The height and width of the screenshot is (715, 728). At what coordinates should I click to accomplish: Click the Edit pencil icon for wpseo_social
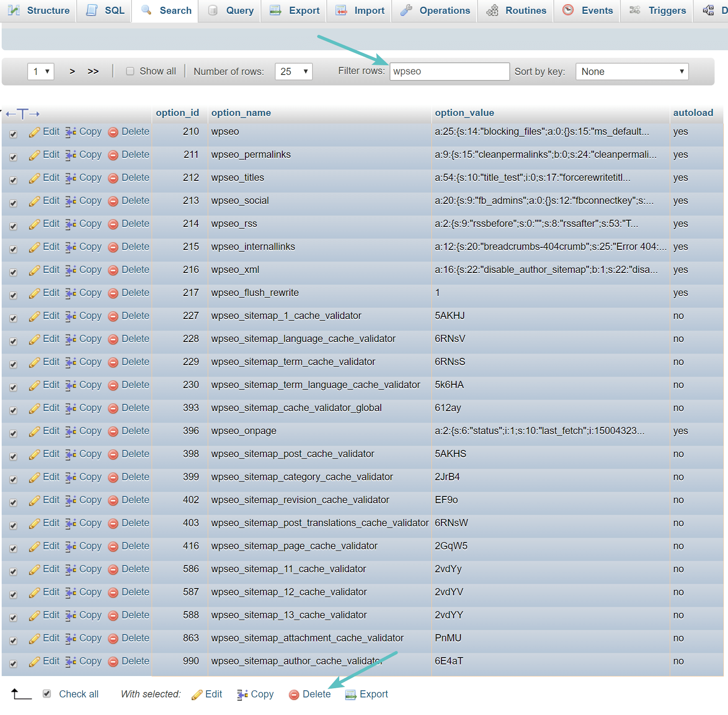click(x=34, y=201)
